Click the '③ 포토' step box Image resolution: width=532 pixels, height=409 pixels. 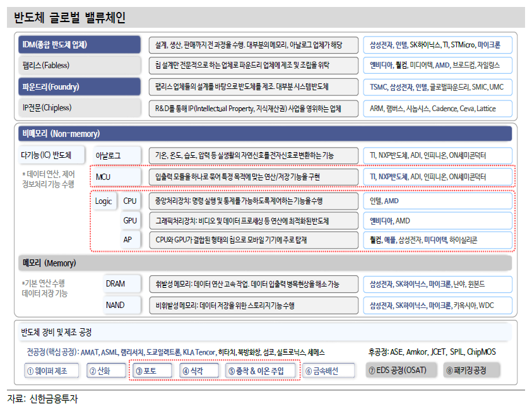[152, 370]
